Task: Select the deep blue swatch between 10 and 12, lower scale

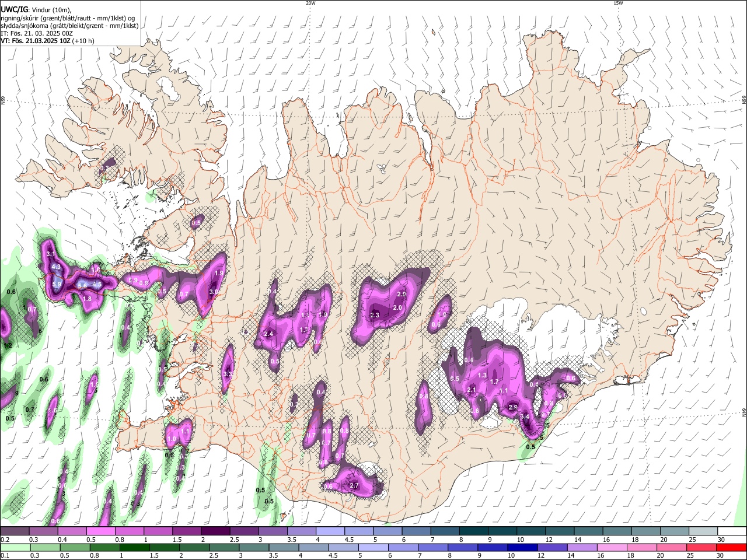Action: [x=522, y=547]
